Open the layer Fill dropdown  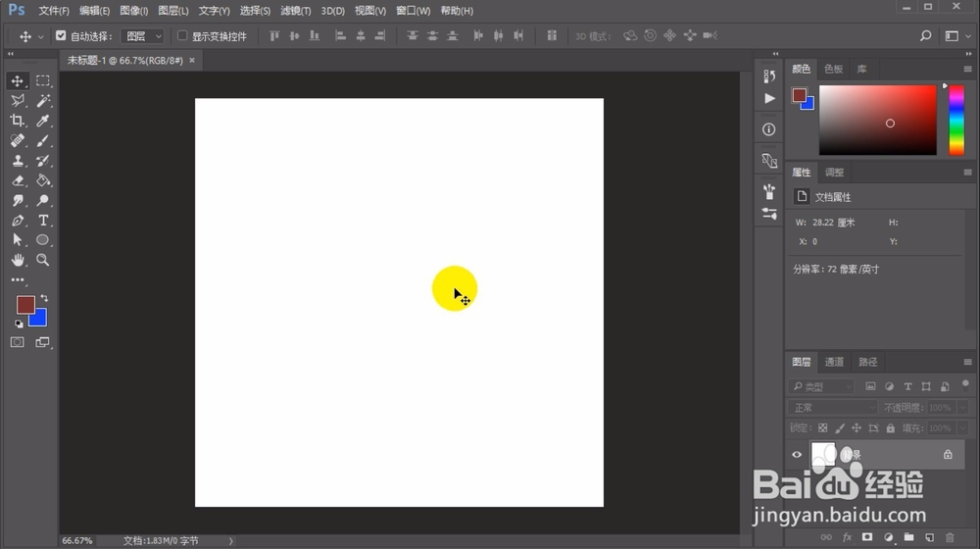click(963, 428)
